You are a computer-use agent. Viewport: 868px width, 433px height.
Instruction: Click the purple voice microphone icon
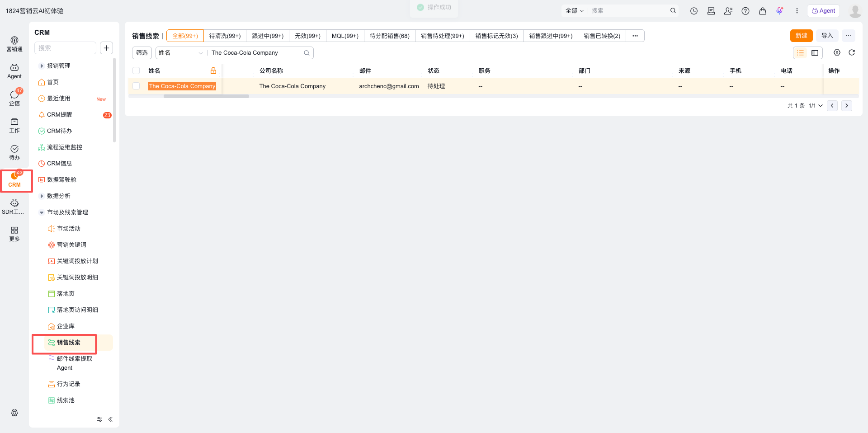(x=780, y=11)
